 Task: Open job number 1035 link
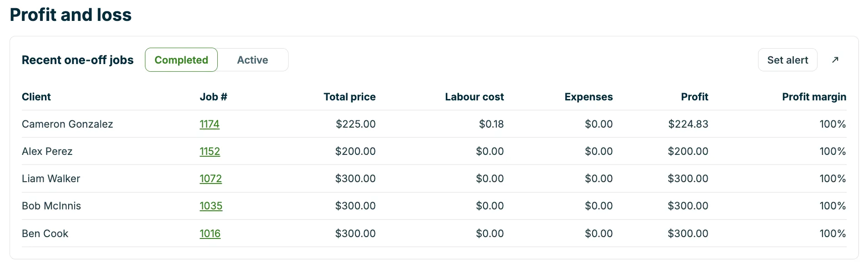211,206
